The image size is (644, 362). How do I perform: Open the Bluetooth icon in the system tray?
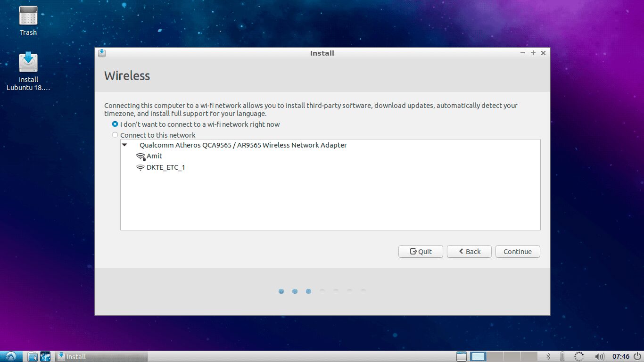(x=548, y=356)
